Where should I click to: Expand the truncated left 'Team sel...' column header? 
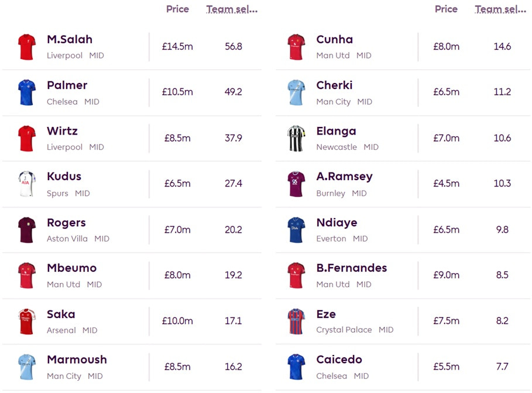coord(232,9)
